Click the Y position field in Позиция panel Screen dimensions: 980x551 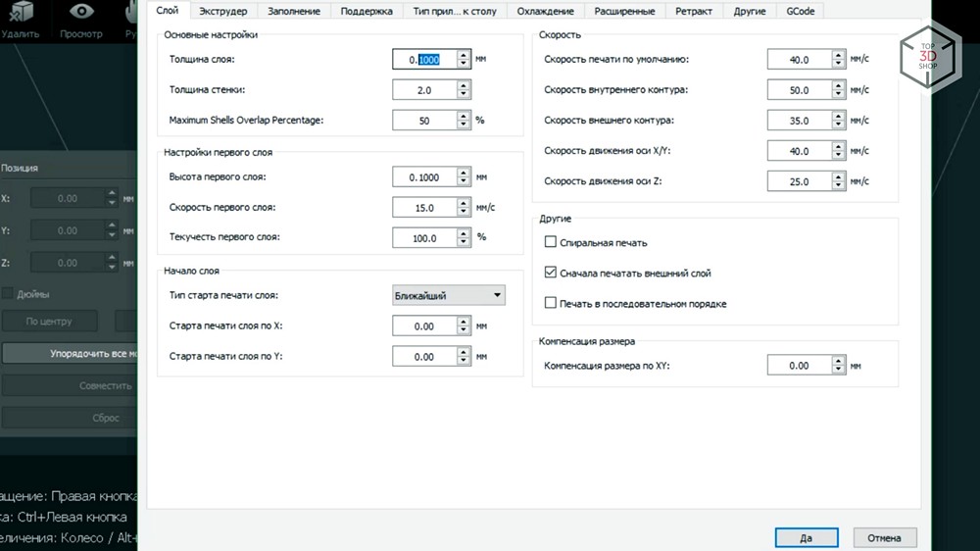[x=68, y=230]
